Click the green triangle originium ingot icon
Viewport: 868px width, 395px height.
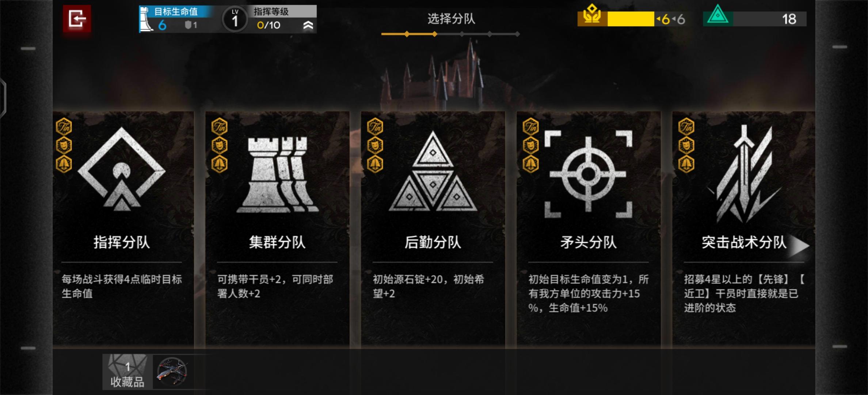[718, 15]
